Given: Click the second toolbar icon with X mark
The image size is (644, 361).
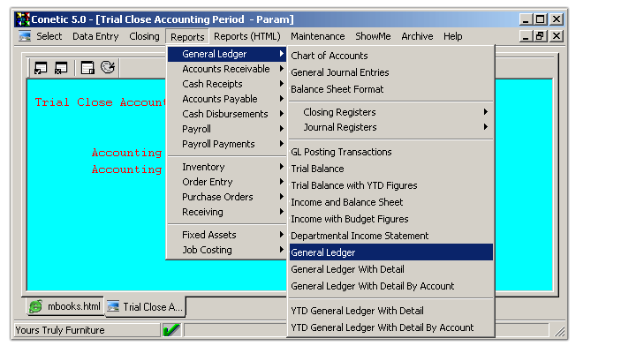Looking at the screenshot, I should (61, 67).
